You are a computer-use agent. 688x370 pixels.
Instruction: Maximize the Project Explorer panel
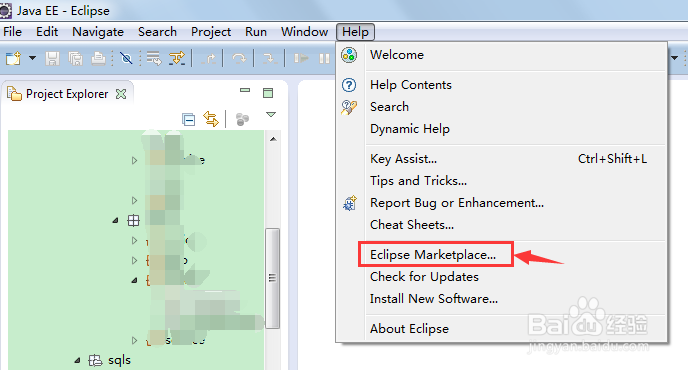pyautogui.click(x=268, y=93)
